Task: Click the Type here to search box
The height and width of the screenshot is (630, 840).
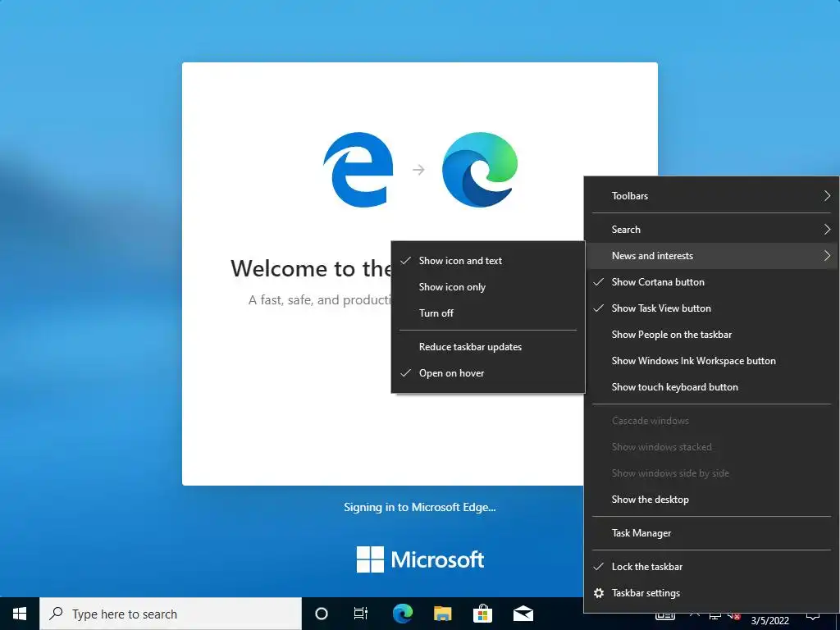Action: pyautogui.click(x=171, y=614)
